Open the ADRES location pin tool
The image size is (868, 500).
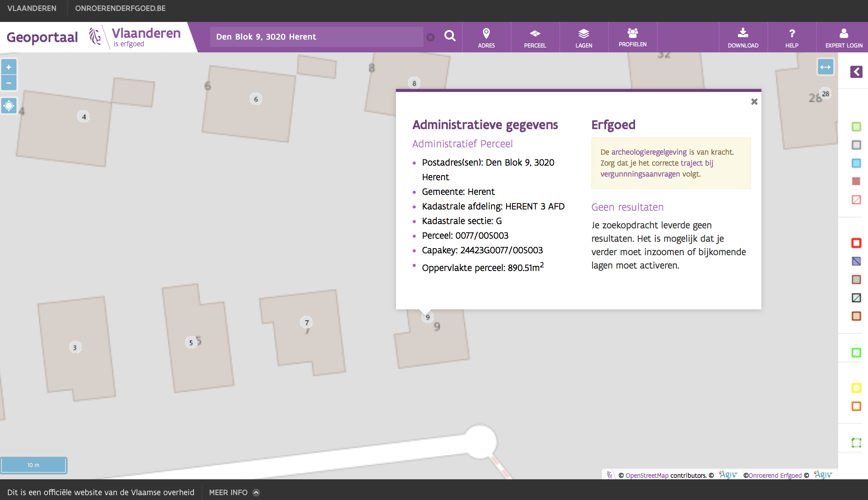[486, 37]
